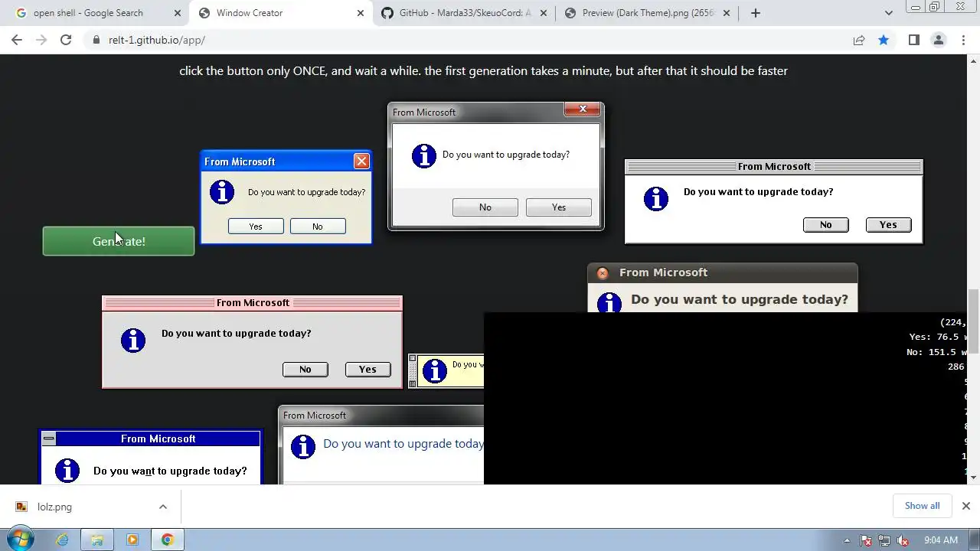The image size is (980, 551).
Task: Click No in the glass Aero-style dialog
Action: pos(485,207)
